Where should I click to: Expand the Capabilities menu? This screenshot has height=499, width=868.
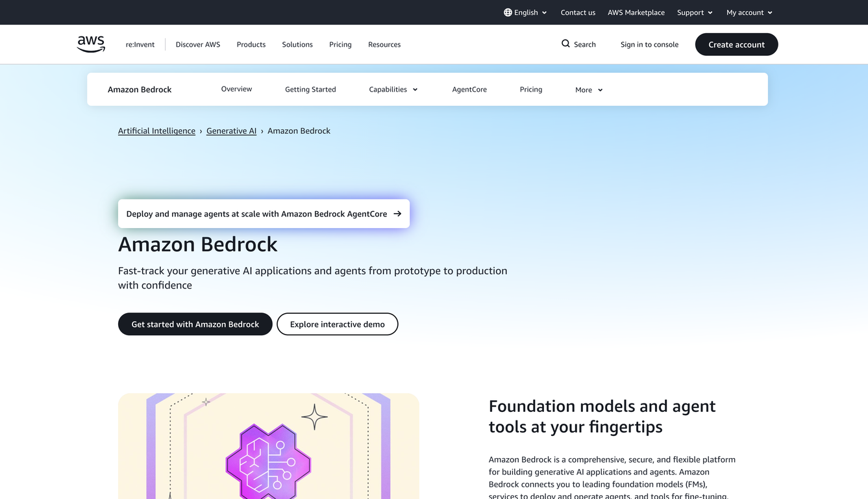393,89
